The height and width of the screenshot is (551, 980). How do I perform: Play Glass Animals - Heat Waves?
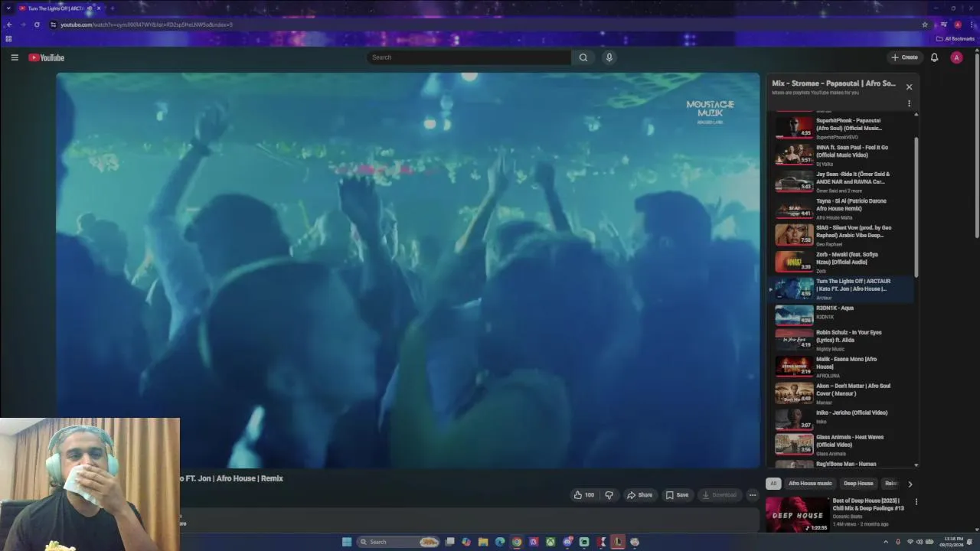pyautogui.click(x=840, y=445)
